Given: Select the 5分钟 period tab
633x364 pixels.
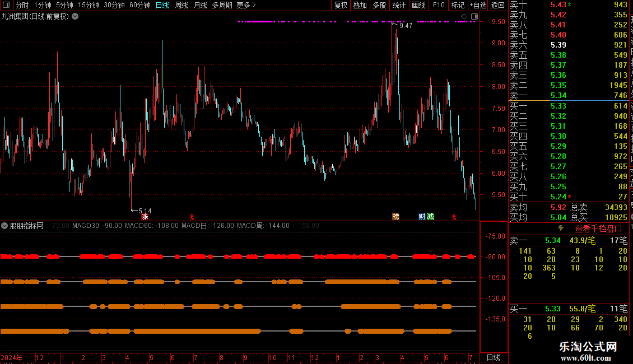Looking at the screenshot, I should pos(64,5).
